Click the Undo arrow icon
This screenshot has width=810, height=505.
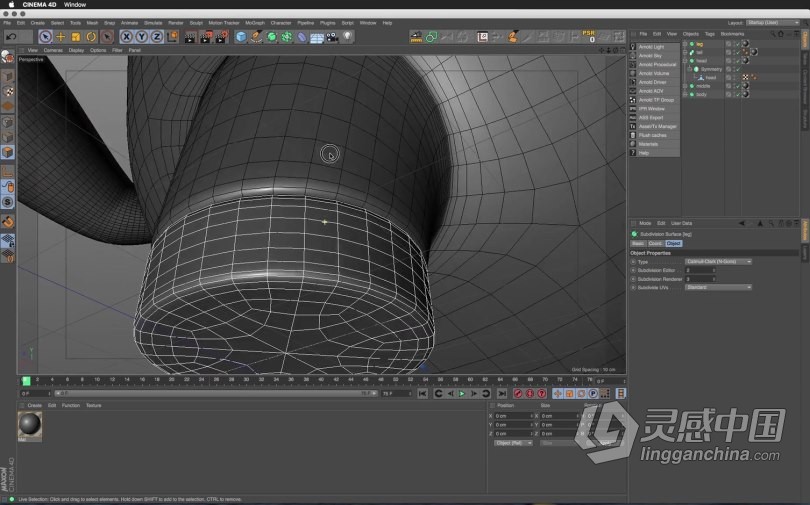(11, 37)
